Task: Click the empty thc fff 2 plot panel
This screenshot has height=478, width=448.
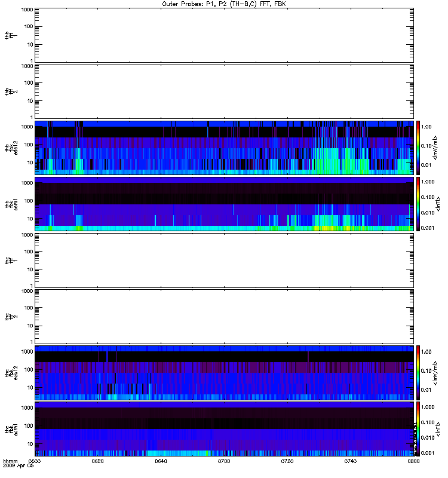Action: (x=224, y=317)
